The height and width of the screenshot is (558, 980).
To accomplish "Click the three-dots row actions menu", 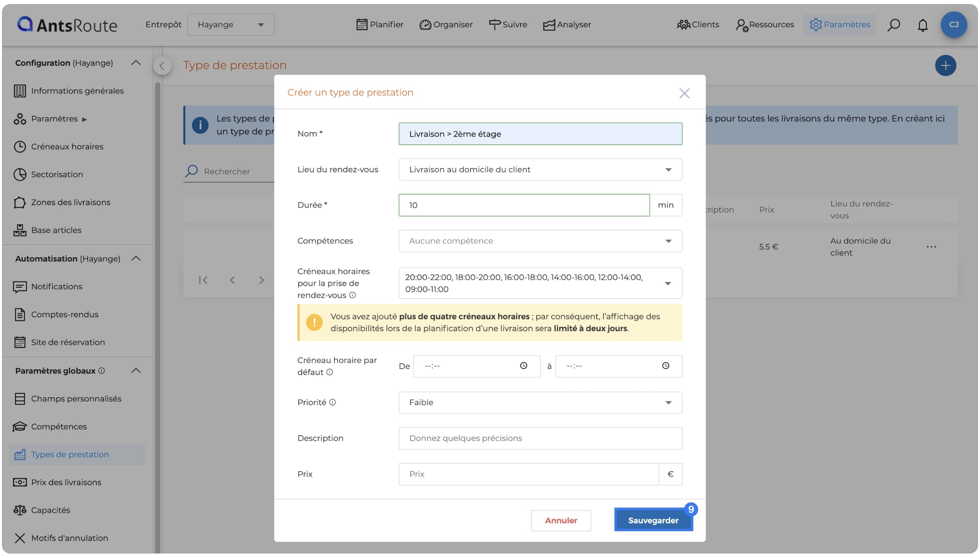I will (932, 247).
